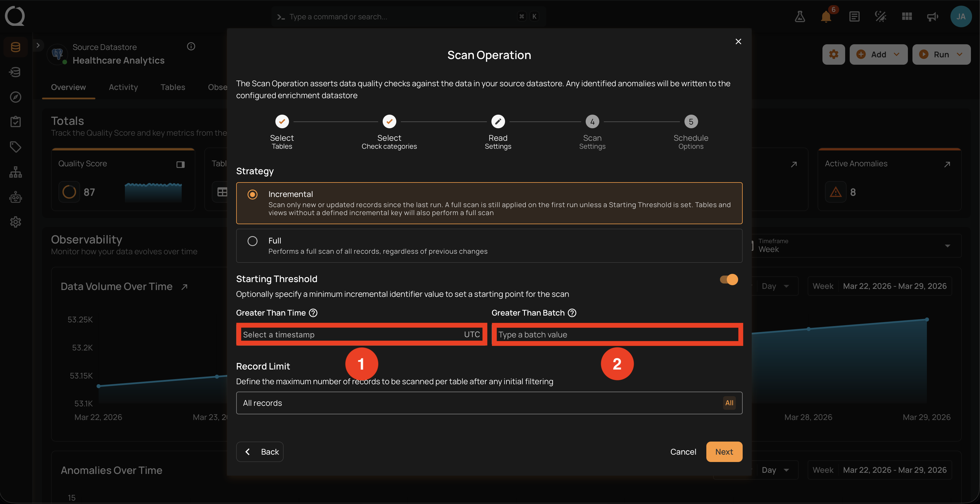Screen dimensions: 980x504
Task: Switch to the Tables tab
Action: [173, 87]
